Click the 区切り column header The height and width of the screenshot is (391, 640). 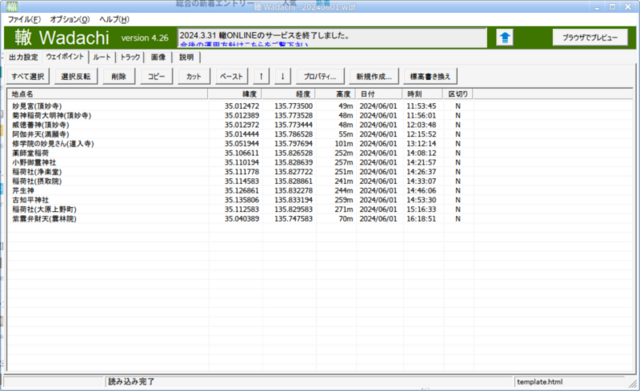458,94
